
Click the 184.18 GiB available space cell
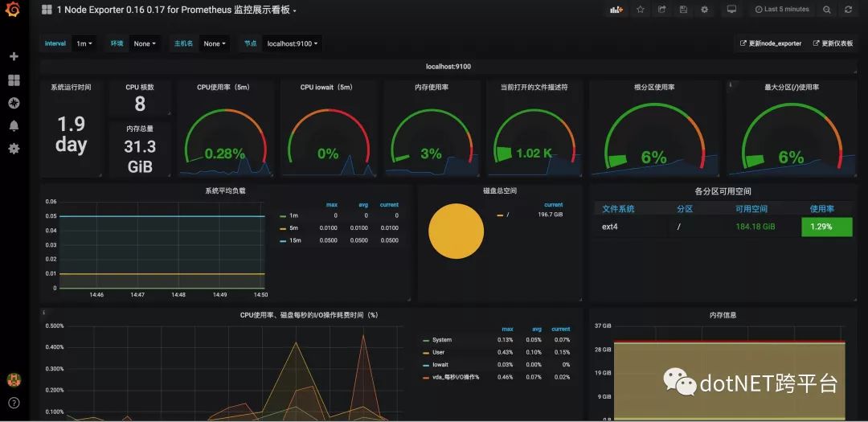(x=755, y=227)
